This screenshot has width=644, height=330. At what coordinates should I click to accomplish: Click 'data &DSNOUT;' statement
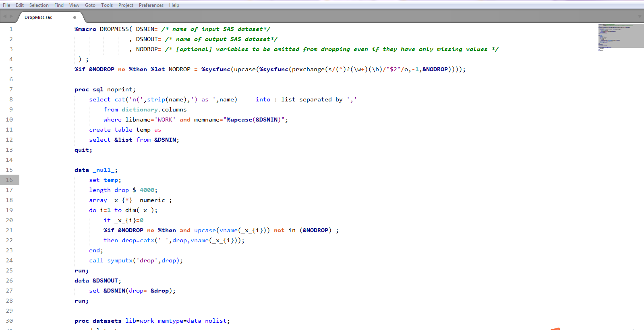[x=98, y=280]
